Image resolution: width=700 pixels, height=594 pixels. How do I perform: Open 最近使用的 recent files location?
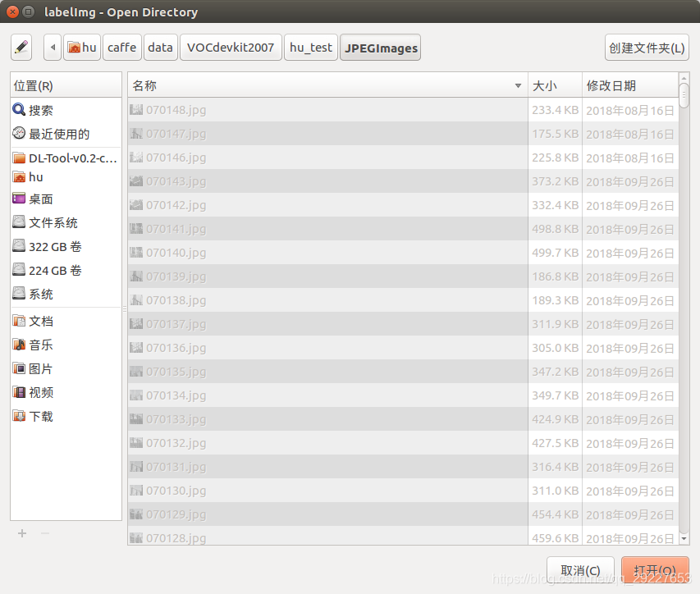point(66,134)
